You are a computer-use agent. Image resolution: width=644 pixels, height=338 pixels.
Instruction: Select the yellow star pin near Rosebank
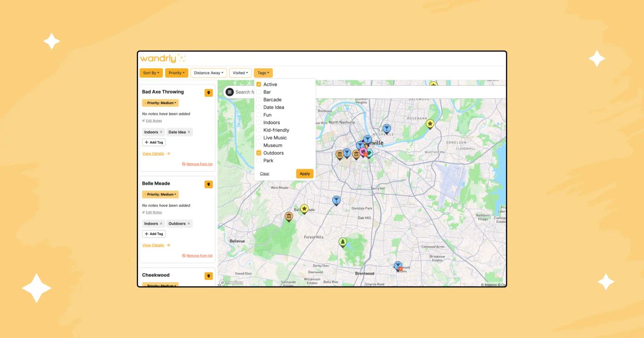point(430,124)
